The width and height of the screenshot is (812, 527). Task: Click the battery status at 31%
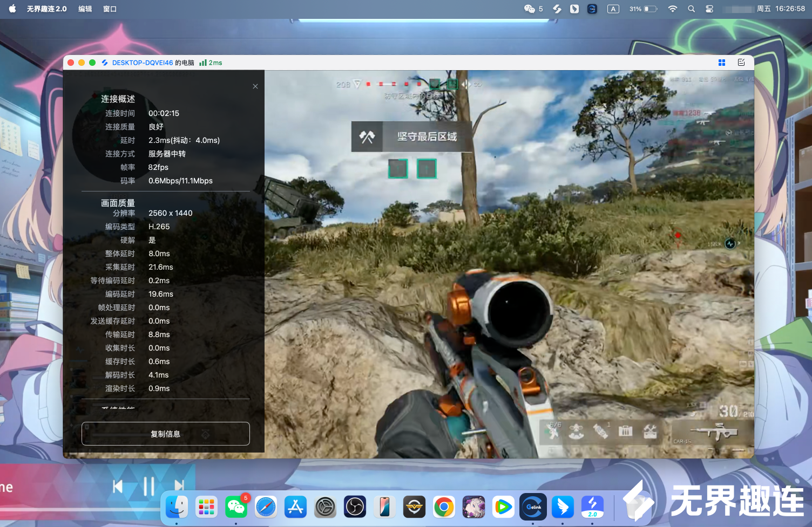tap(644, 9)
